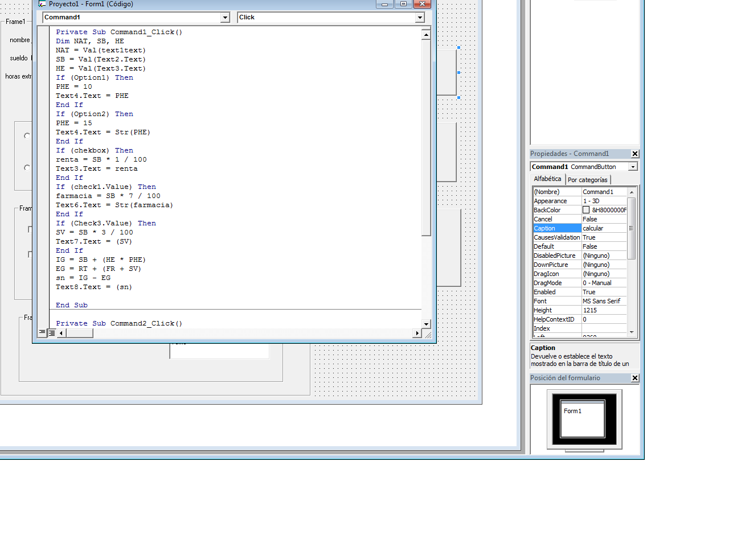Click properties list scroll up arrow
Screen dimensions: 729x560
[631, 192]
